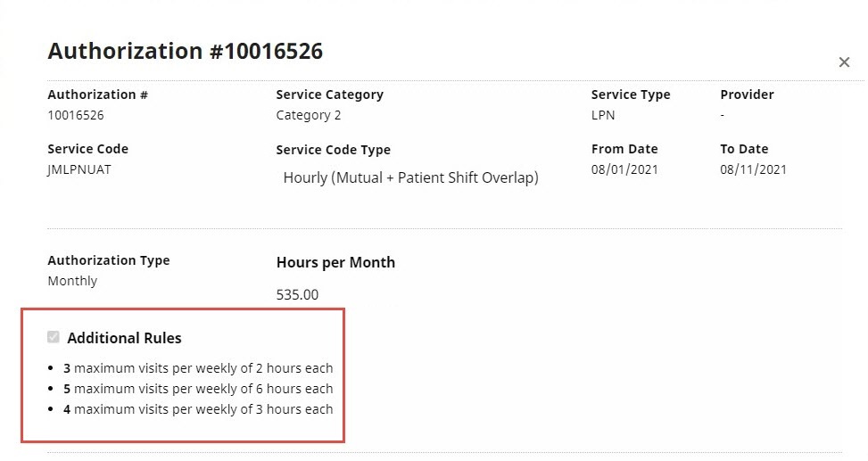
Task: Click the Provider field label
Action: [x=747, y=95]
